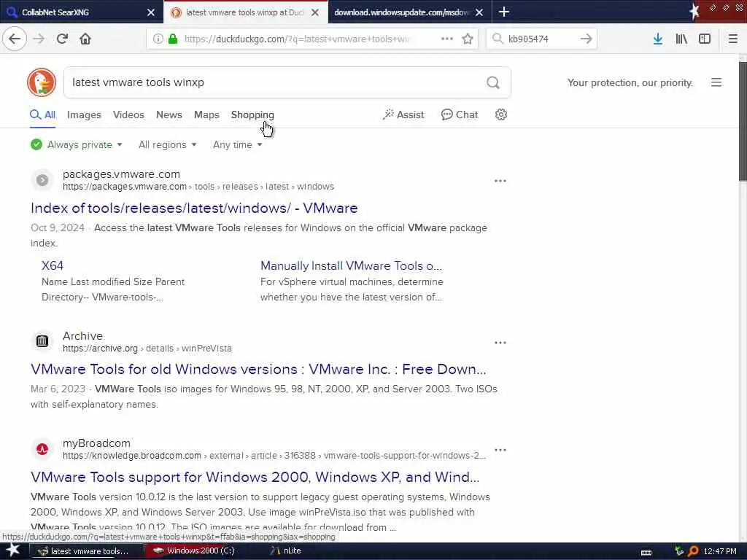Click the kb905474 browser search field

click(x=541, y=39)
